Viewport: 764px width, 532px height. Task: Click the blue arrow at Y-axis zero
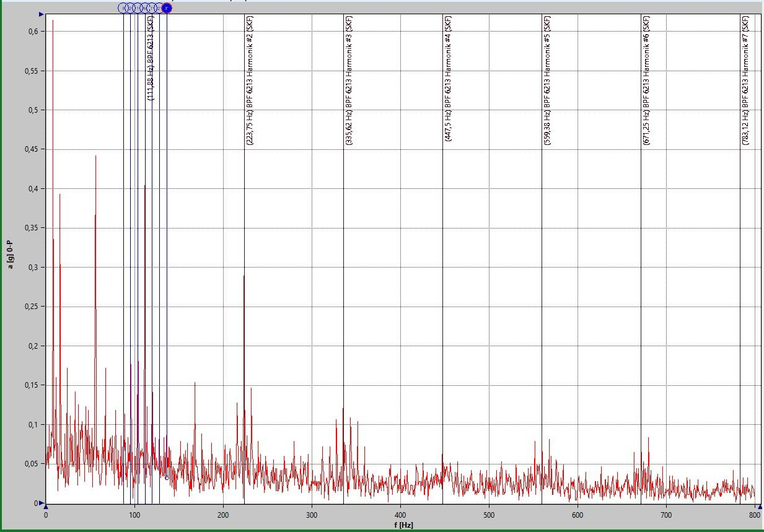click(x=42, y=503)
